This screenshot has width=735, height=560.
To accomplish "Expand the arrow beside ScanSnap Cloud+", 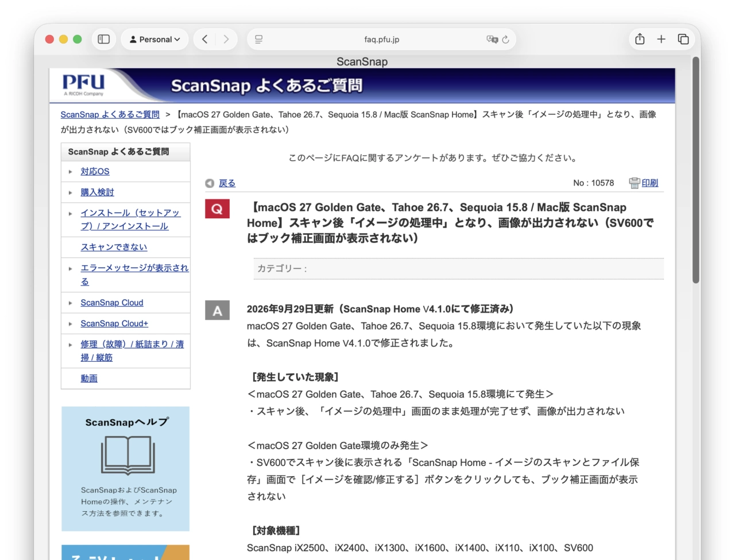I will click(x=70, y=323).
